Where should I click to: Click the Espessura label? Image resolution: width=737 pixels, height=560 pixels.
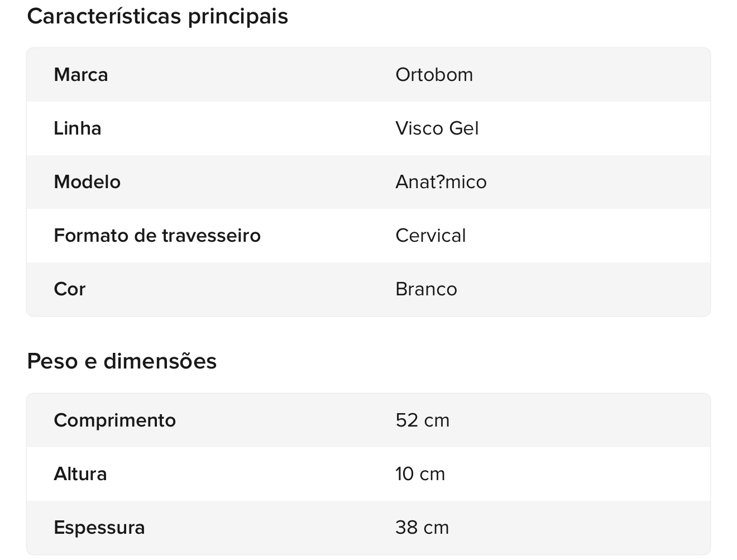point(99,528)
